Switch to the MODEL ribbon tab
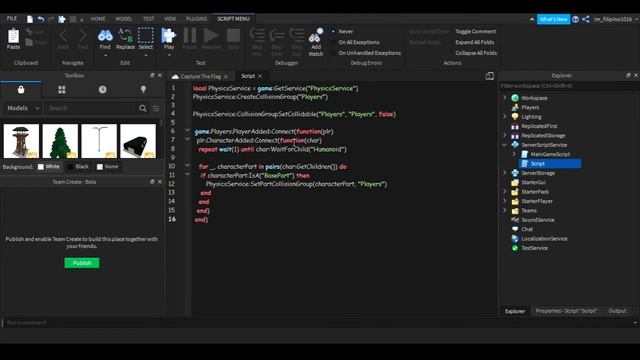The width and height of the screenshot is (640, 360). (124, 19)
